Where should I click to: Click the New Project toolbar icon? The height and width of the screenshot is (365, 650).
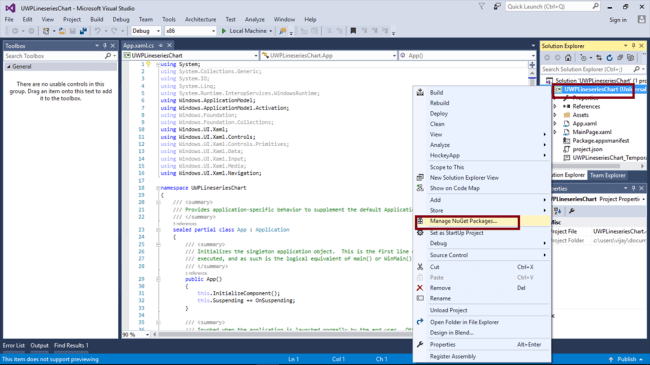(x=46, y=31)
